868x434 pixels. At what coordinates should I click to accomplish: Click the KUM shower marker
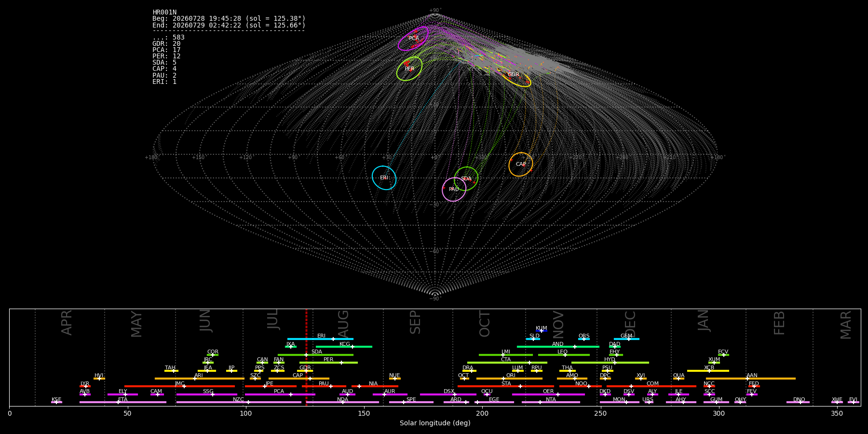(x=542, y=331)
